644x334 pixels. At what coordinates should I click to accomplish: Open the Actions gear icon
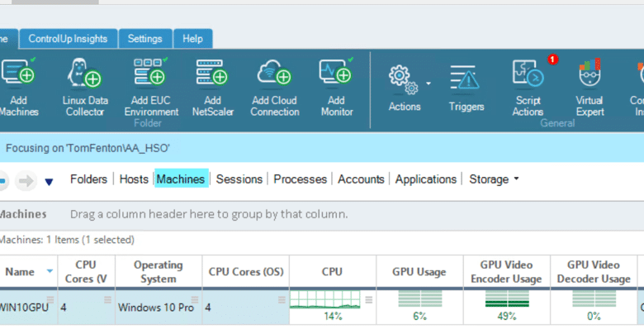[x=403, y=80]
